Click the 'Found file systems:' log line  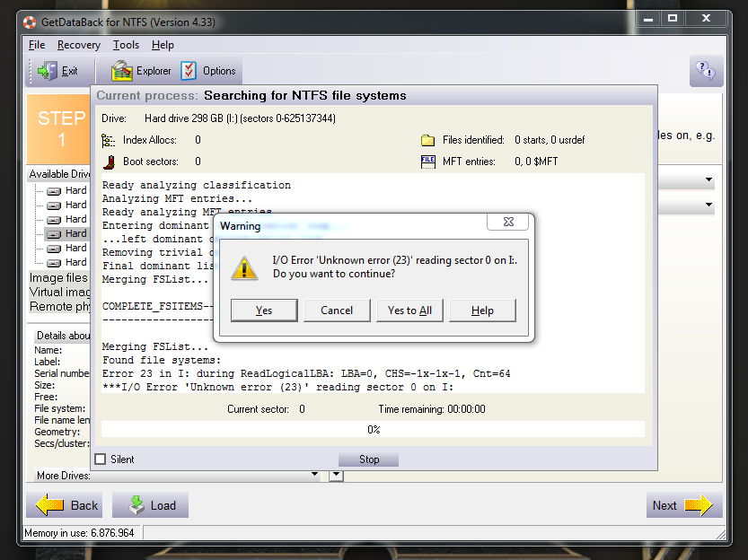[162, 360]
